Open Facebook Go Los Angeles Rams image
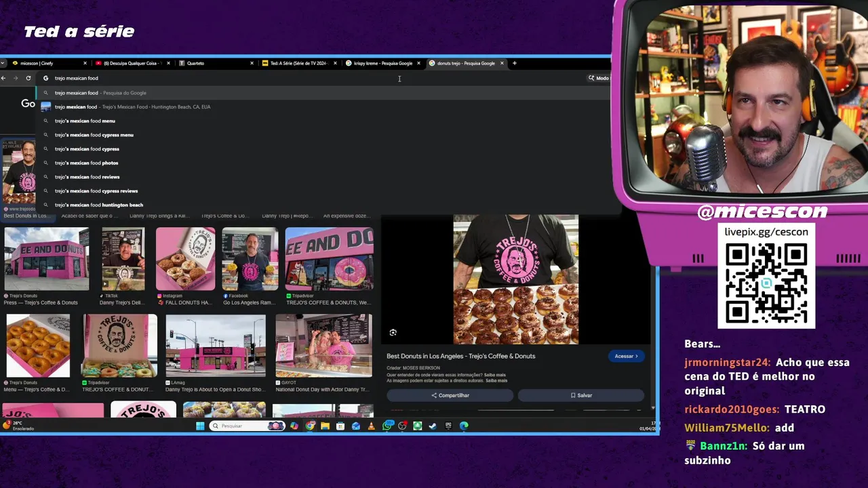868x488 pixels. (x=250, y=259)
